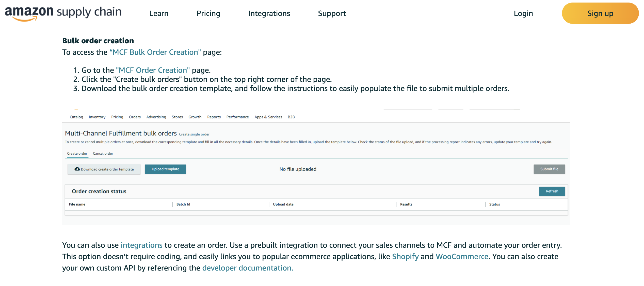Click the cloud download template icon
The height and width of the screenshot is (286, 644).
(77, 169)
